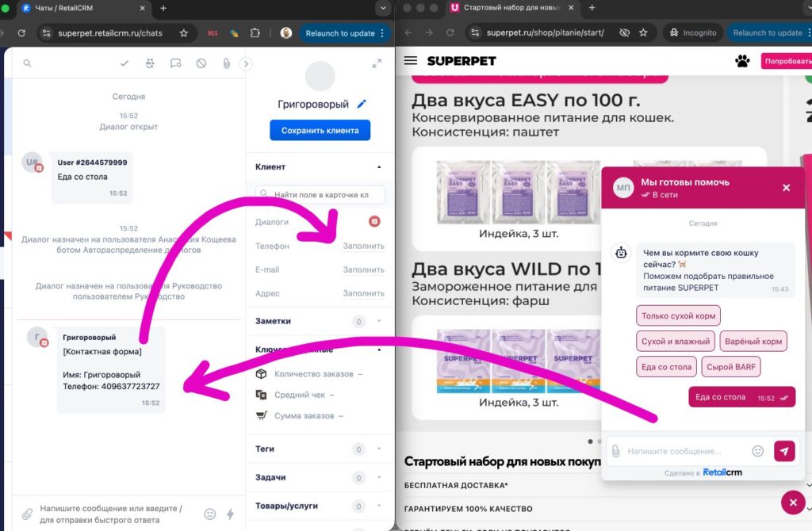Expand the Заметки section
Screen dimensions: 812x531
point(379,322)
